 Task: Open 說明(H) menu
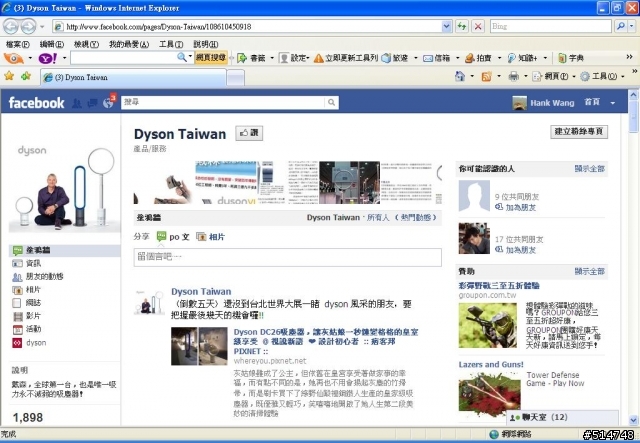(x=205, y=44)
